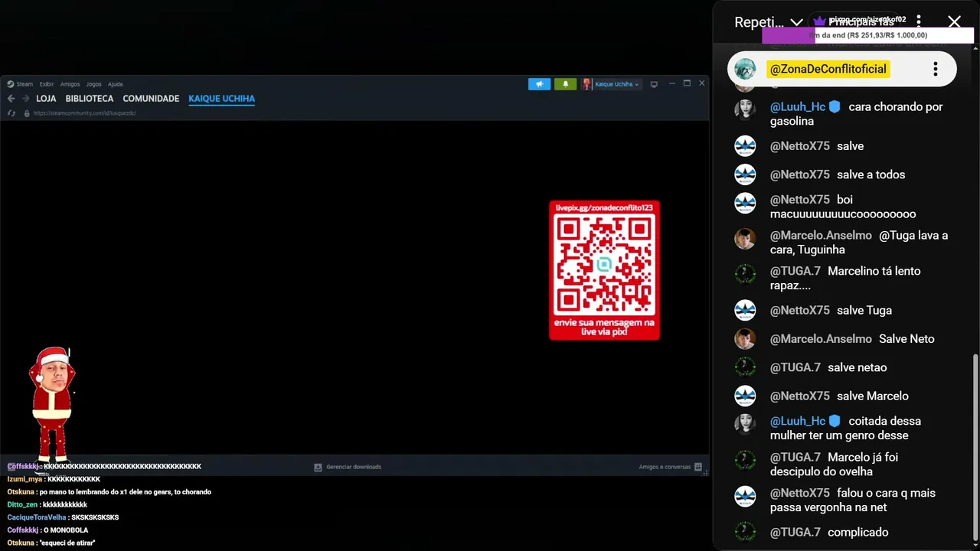Open the Jogos menu in Steam
The image size is (980, 551).
point(93,84)
